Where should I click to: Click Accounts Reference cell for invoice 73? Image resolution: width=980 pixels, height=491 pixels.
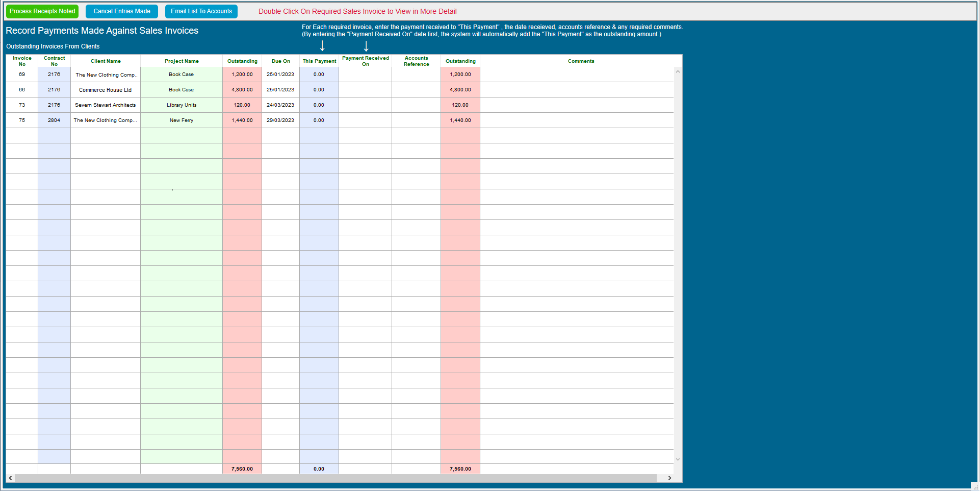pos(416,105)
